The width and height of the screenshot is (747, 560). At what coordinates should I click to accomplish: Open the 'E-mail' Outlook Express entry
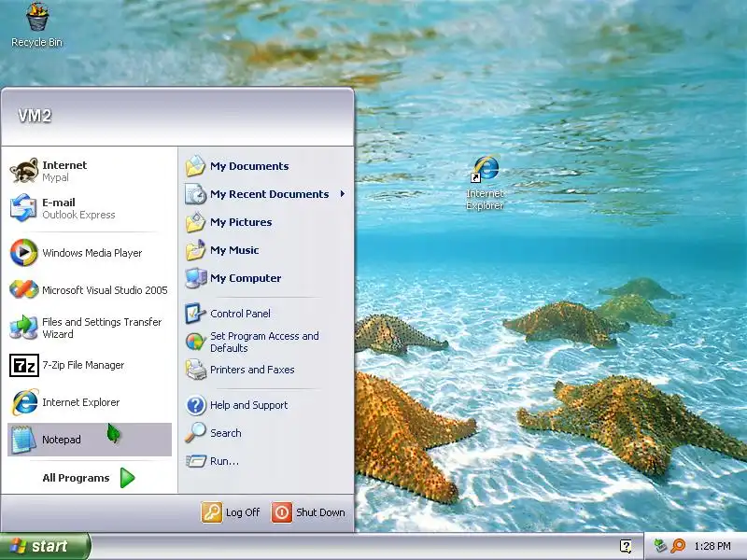[90, 208]
